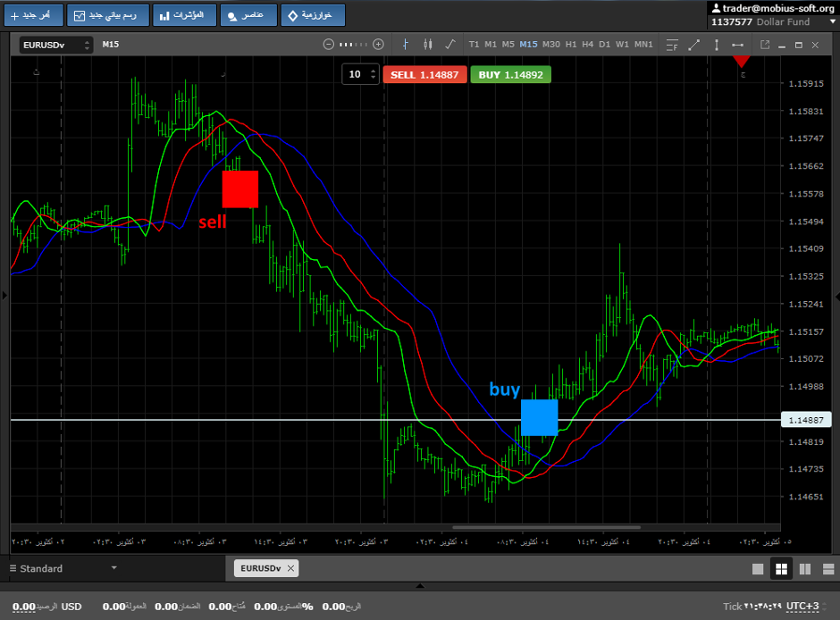Click the account number 1137577 Dollar Fund

click(x=760, y=22)
